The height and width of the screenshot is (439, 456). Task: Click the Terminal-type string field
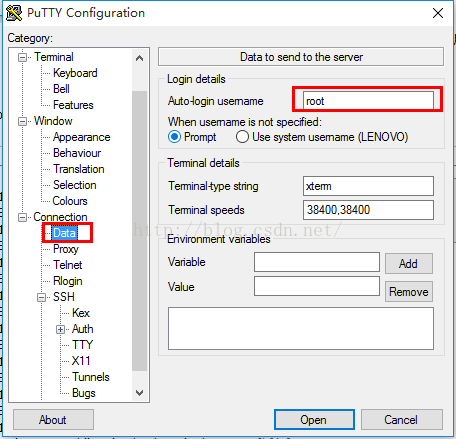pyautogui.click(x=368, y=186)
